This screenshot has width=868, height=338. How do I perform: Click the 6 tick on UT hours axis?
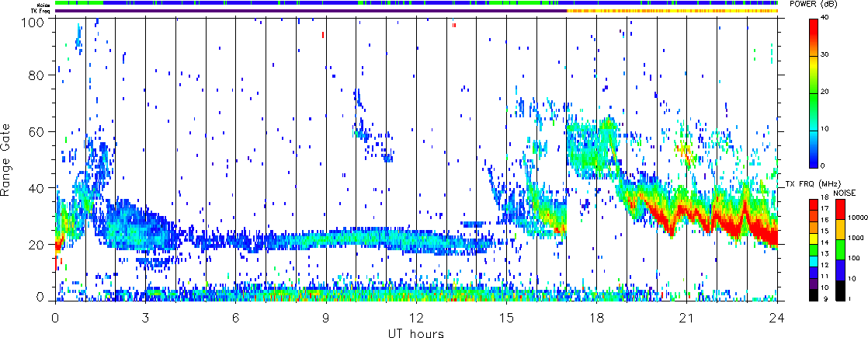pyautogui.click(x=235, y=318)
